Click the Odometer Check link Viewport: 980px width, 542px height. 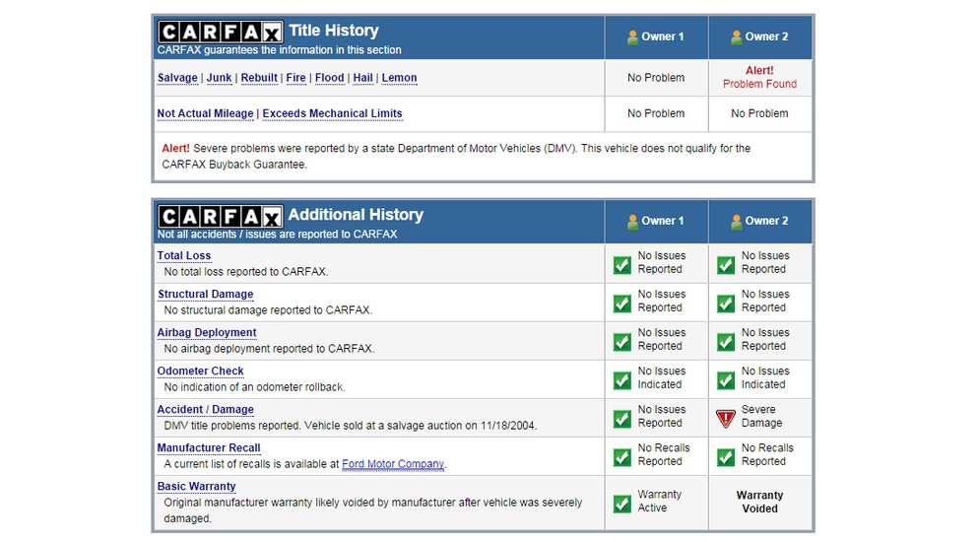pyautogui.click(x=201, y=372)
